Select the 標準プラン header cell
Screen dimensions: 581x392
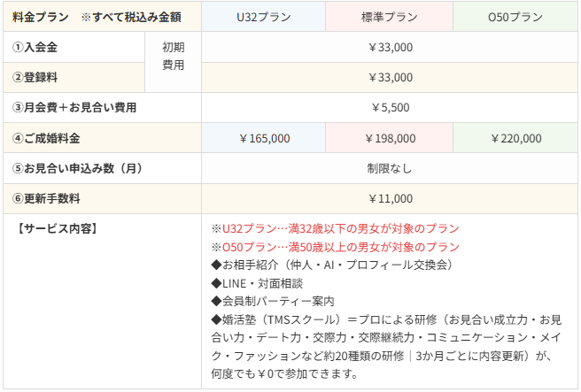pyautogui.click(x=389, y=17)
